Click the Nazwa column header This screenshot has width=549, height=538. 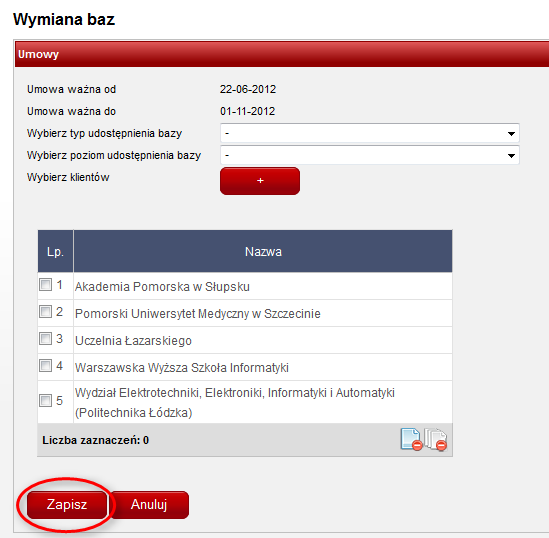263,251
